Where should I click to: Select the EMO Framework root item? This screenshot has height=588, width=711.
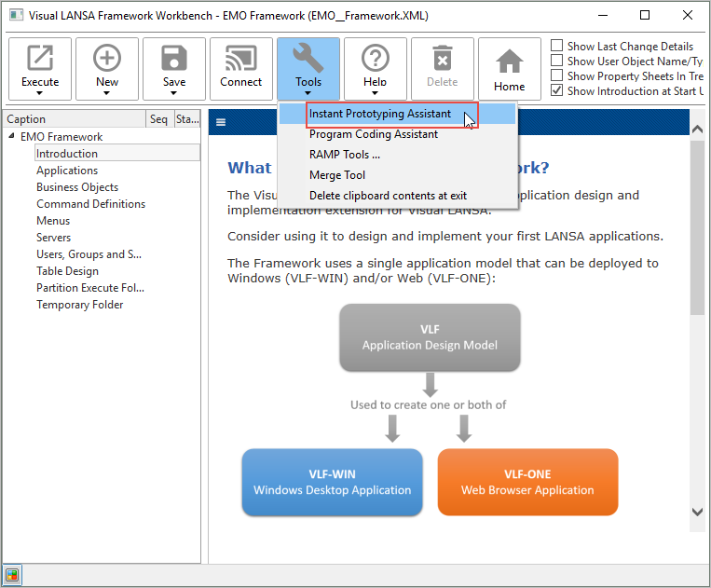[x=62, y=136]
